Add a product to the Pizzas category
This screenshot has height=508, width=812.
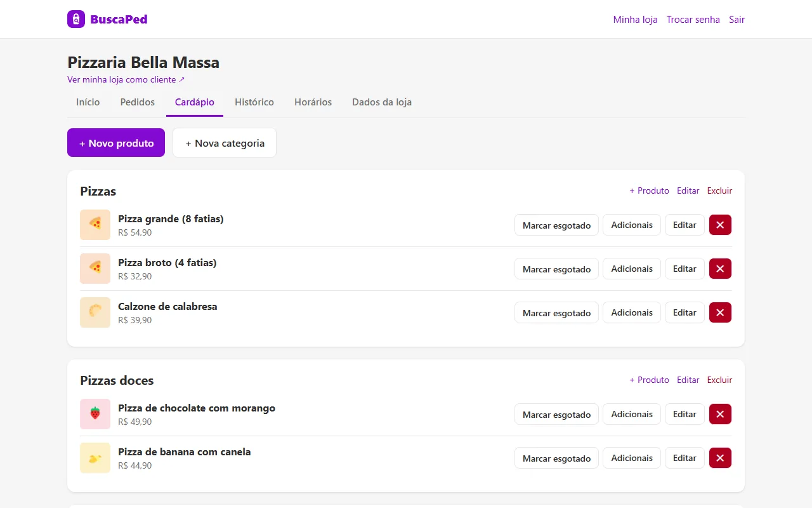[x=649, y=190]
